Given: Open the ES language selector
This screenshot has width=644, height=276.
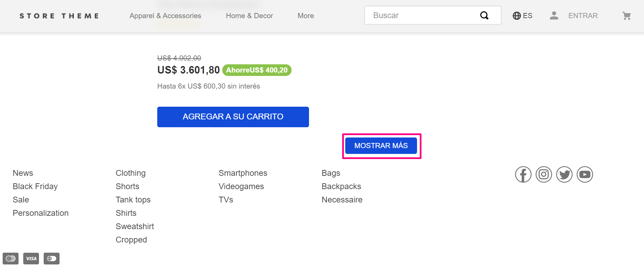Looking at the screenshot, I should (522, 16).
